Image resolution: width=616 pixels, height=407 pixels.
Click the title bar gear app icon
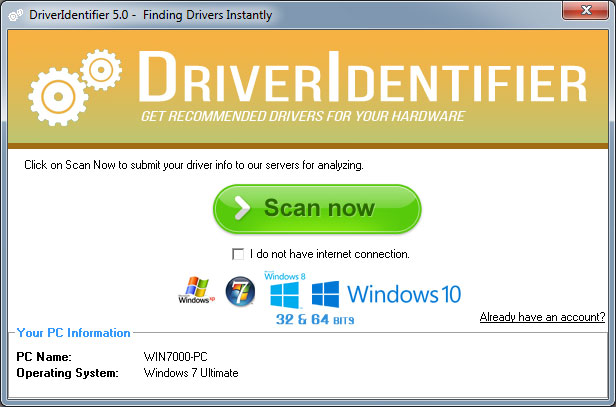tap(16, 15)
